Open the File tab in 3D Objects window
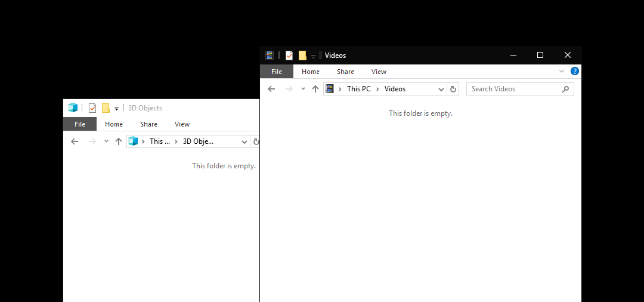 click(x=80, y=124)
